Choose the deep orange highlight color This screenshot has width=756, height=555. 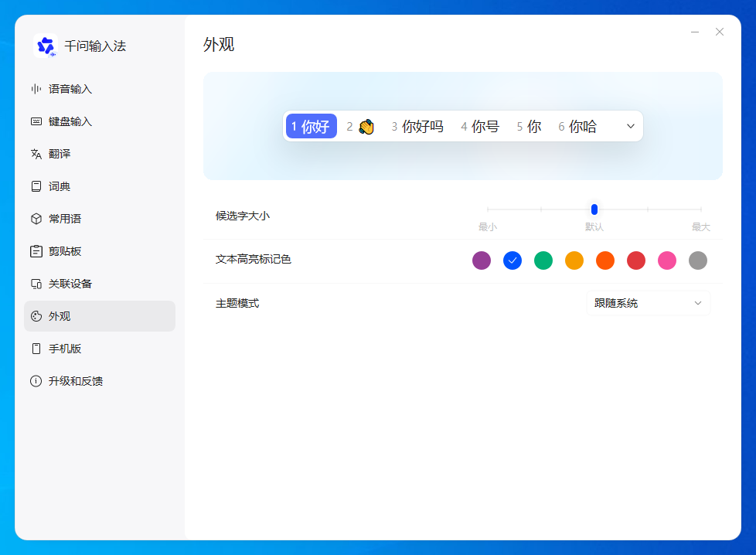tap(605, 260)
